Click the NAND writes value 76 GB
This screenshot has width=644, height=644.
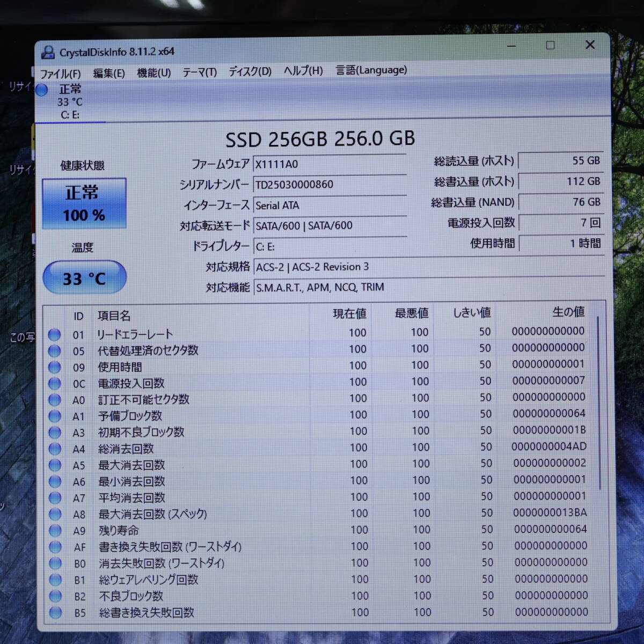561,202
